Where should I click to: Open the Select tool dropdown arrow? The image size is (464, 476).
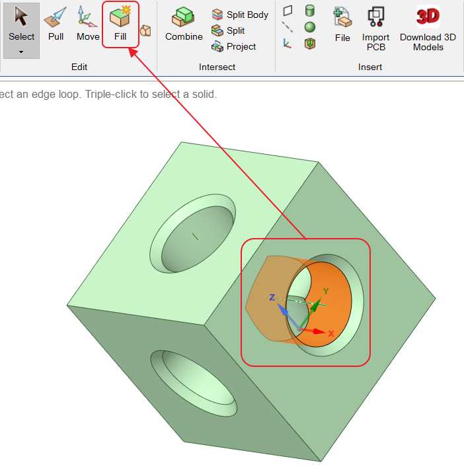tap(21, 52)
